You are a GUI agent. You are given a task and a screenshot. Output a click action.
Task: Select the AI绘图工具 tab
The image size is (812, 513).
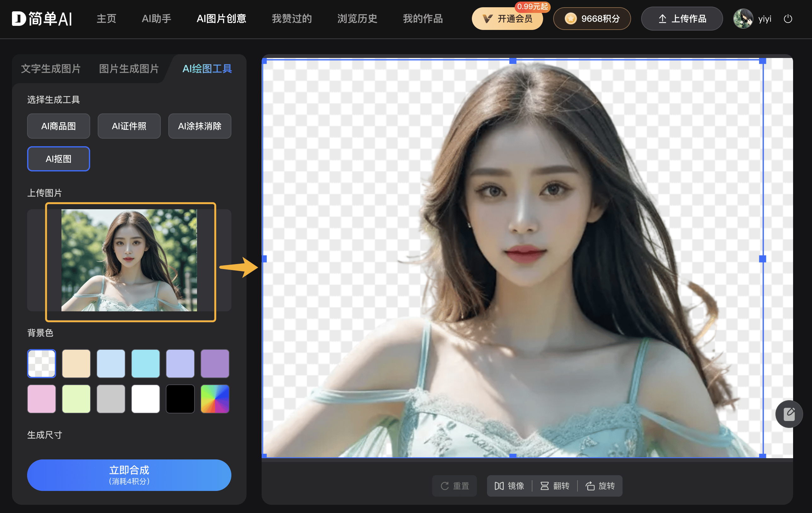point(207,69)
